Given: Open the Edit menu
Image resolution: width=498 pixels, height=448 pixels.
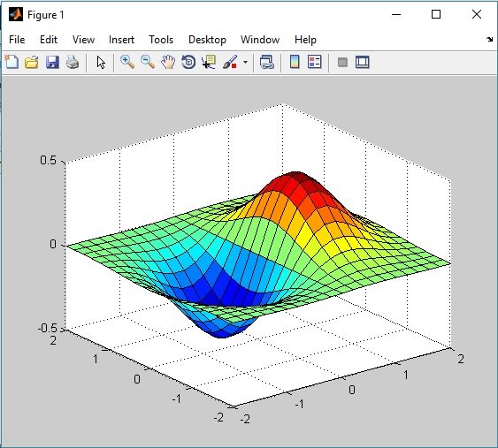Looking at the screenshot, I should pyautogui.click(x=49, y=40).
